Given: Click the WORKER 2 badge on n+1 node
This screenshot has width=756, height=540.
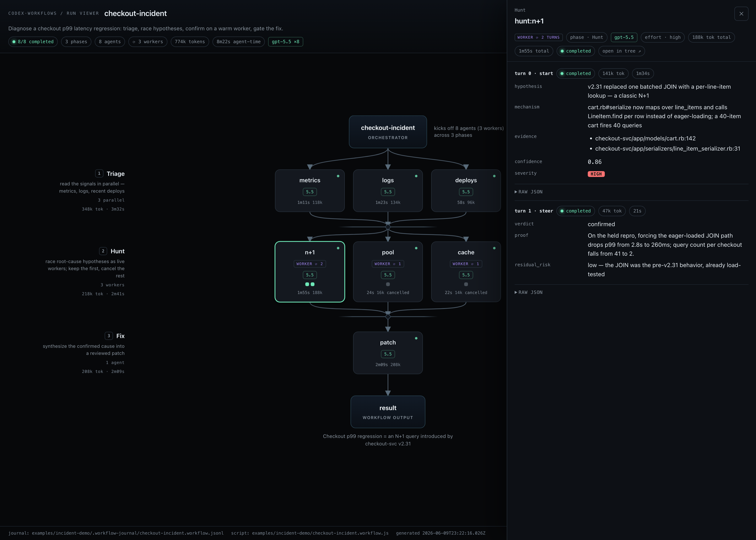Looking at the screenshot, I should point(309,264).
